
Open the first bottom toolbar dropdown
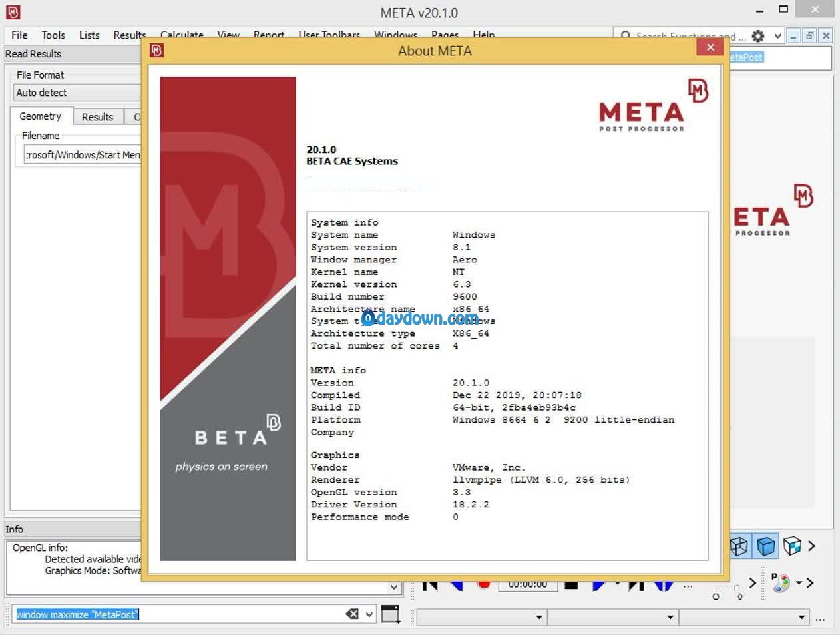(x=481, y=617)
